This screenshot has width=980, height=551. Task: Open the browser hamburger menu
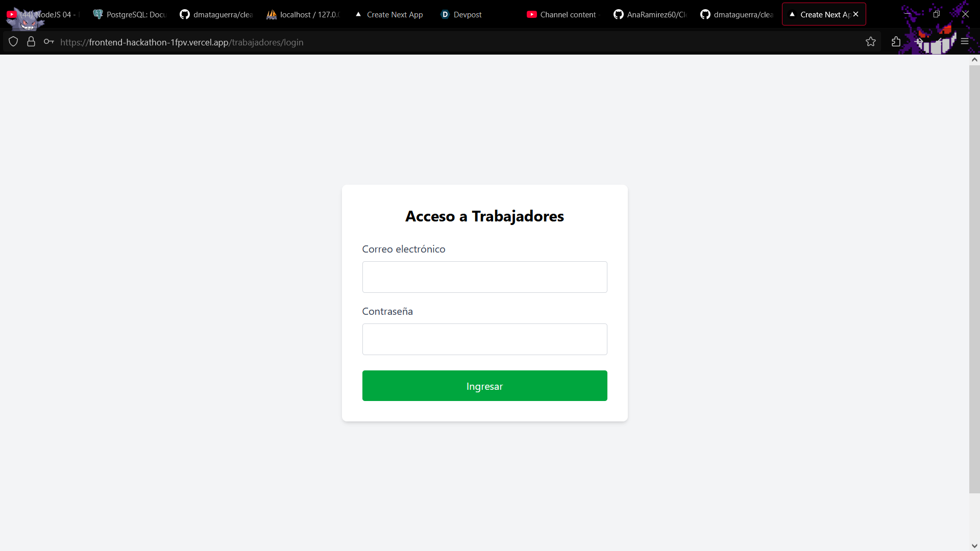pyautogui.click(x=965, y=41)
